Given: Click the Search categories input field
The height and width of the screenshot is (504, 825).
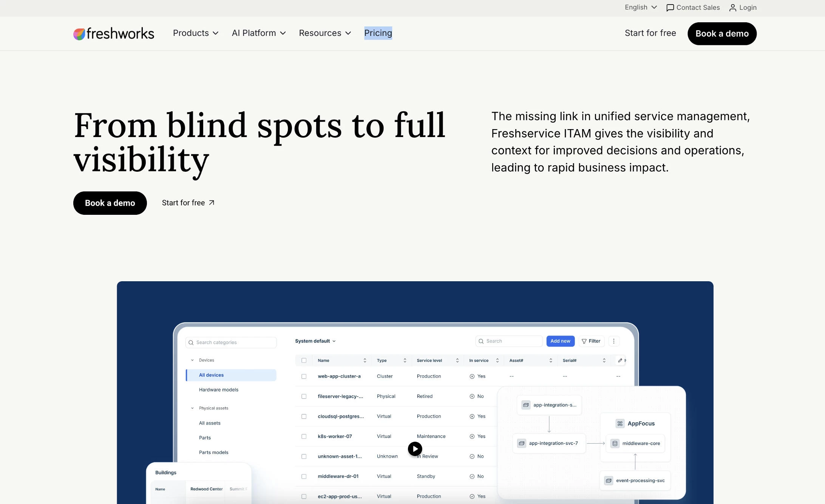Looking at the screenshot, I should coord(231,342).
